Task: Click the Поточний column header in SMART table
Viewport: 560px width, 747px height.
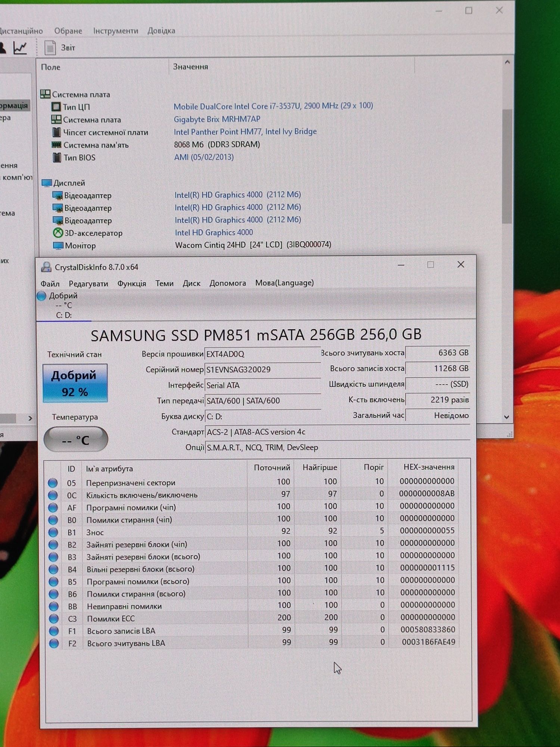Action: [271, 468]
